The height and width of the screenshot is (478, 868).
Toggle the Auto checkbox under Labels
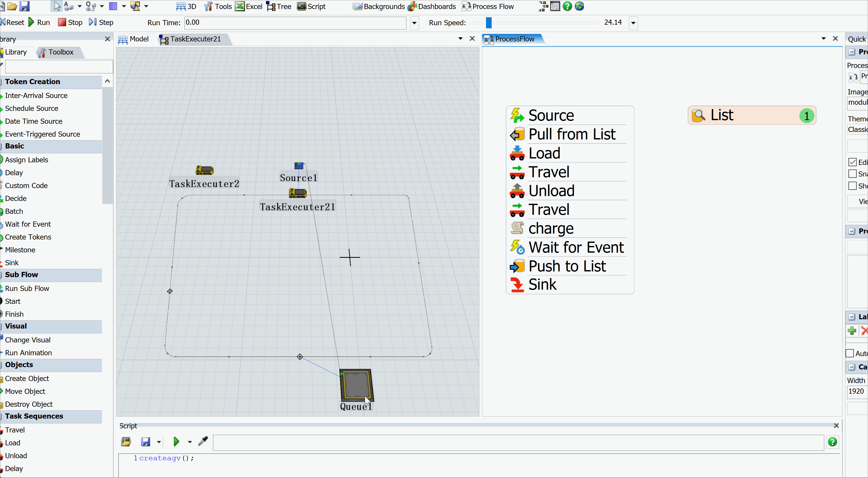click(x=850, y=353)
